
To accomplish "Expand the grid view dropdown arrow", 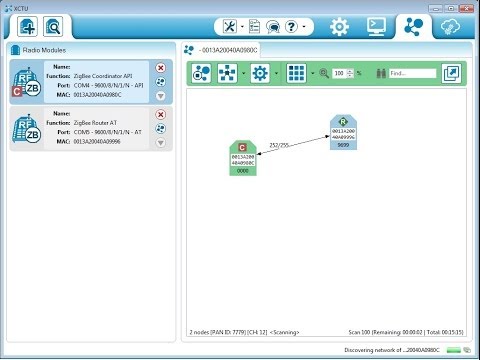I will (x=312, y=73).
